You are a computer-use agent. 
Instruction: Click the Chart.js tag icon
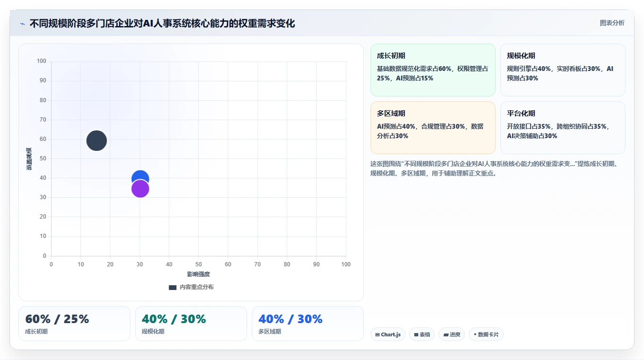point(378,335)
